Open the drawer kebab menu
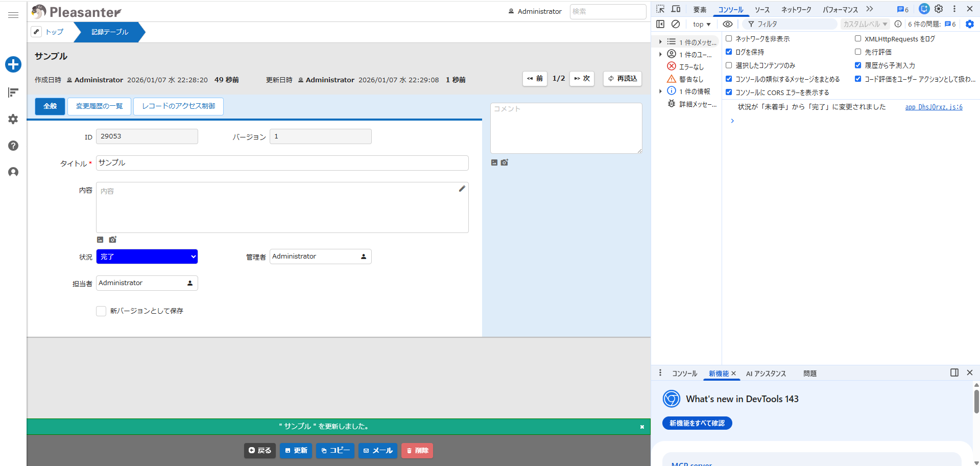The height and width of the screenshot is (466, 980). [660, 372]
